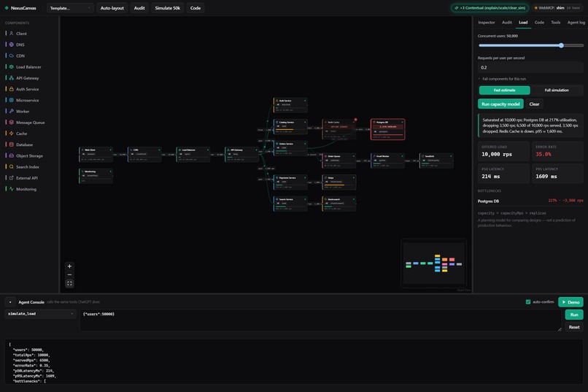Screen dimensions: 588x392
Task: Click the Postgres DB node on canvas
Action: pos(388,129)
